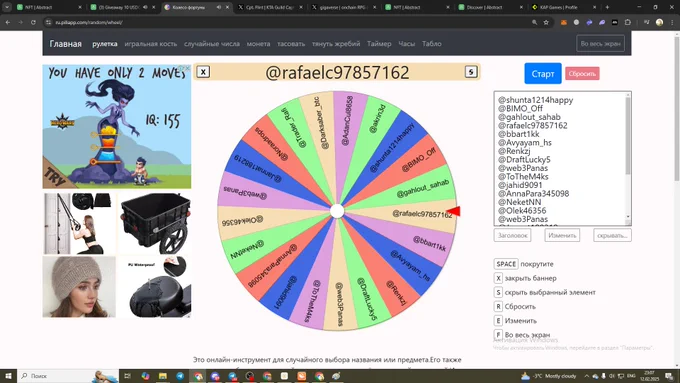Click the taskbar Поиск search box
This screenshot has height=383, width=680.
tap(68, 376)
